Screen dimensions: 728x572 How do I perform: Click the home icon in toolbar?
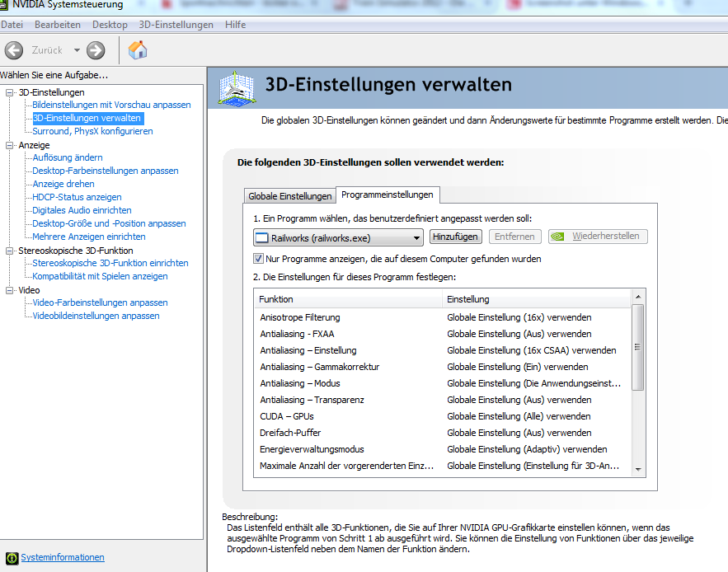[139, 50]
